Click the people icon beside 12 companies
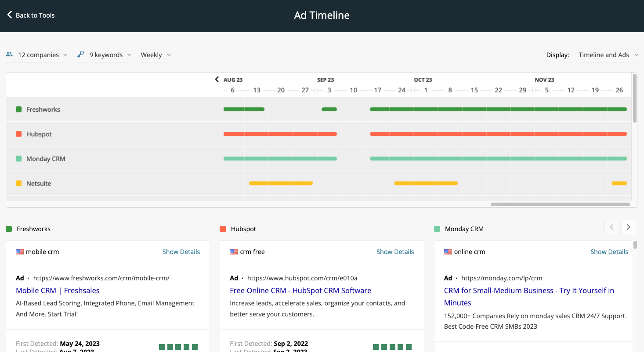This screenshot has width=644, height=352. click(x=9, y=54)
